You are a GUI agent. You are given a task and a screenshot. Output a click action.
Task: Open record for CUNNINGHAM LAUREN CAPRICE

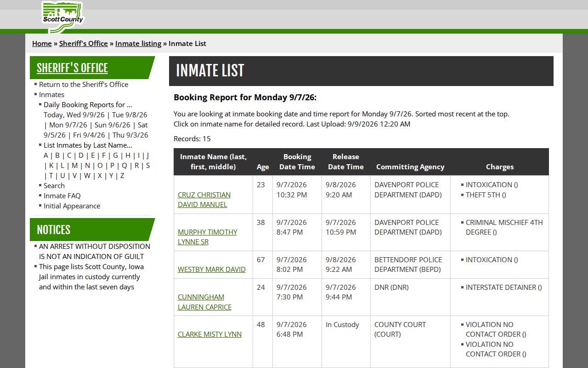coord(204,302)
